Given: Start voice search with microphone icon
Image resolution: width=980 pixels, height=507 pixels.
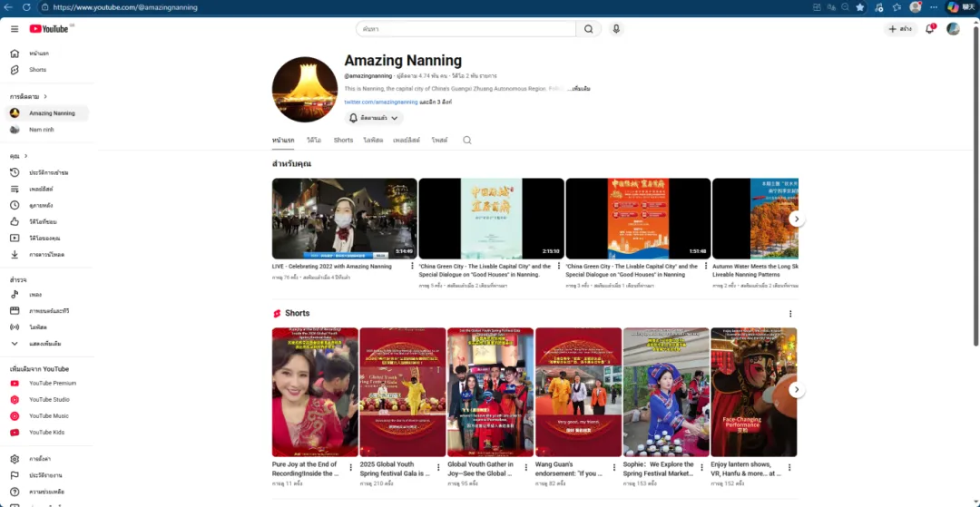Looking at the screenshot, I should 616,29.
